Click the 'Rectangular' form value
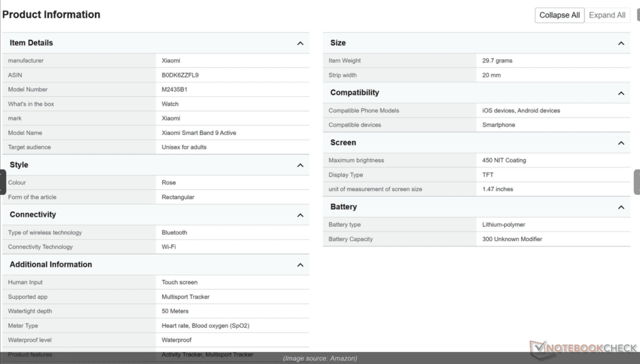 click(178, 197)
